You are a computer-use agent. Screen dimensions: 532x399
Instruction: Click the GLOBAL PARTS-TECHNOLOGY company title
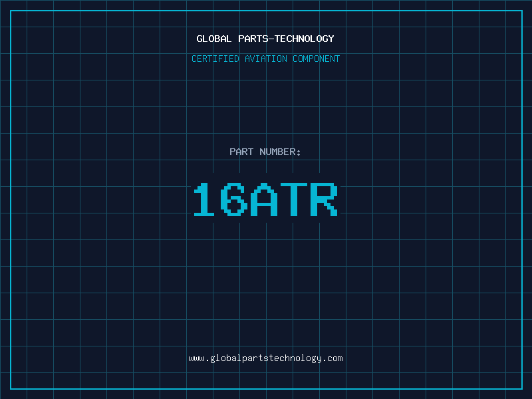[x=265, y=39]
